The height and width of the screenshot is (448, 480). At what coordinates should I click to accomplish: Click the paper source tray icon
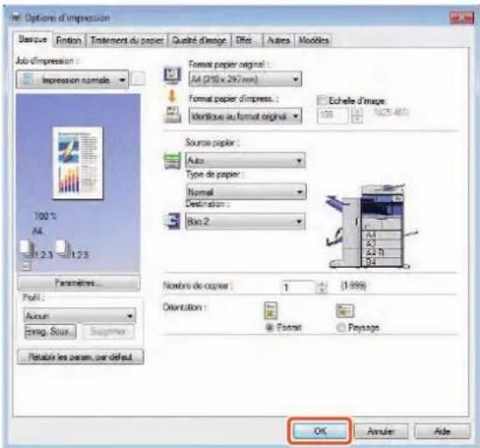point(173,160)
